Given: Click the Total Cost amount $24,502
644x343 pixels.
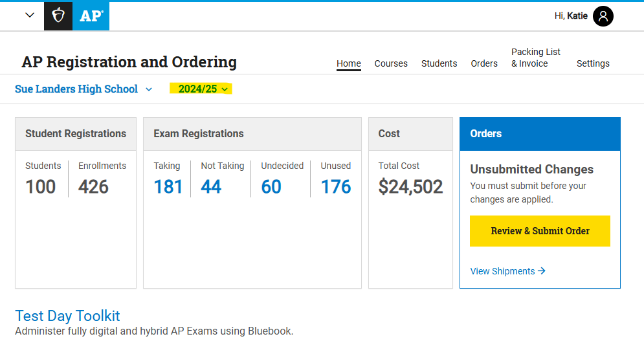Looking at the screenshot, I should click(x=410, y=187).
